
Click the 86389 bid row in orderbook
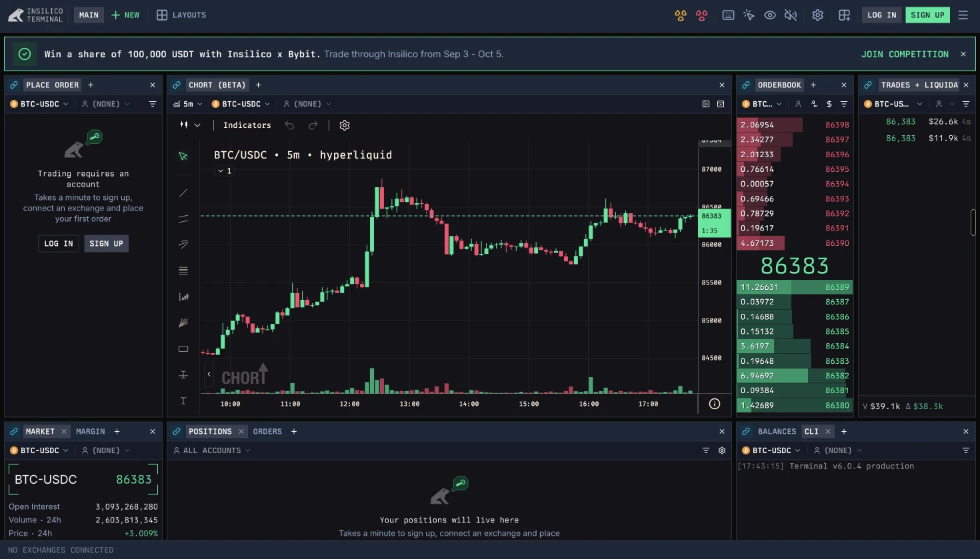pyautogui.click(x=795, y=287)
